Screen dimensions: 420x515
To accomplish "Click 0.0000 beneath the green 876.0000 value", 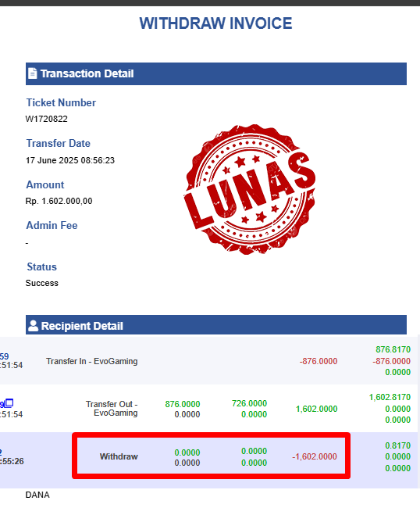I will click(x=187, y=414).
